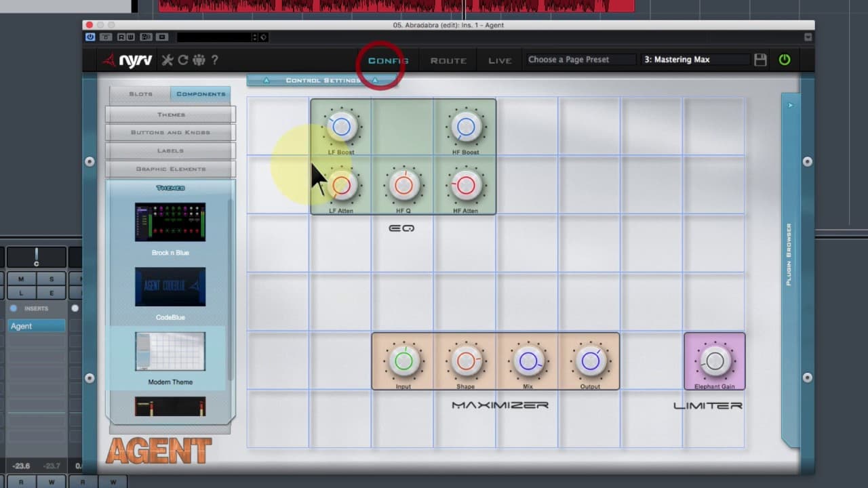Click the Elephant Gain knob
This screenshot has width=868, height=488.
pyautogui.click(x=714, y=361)
